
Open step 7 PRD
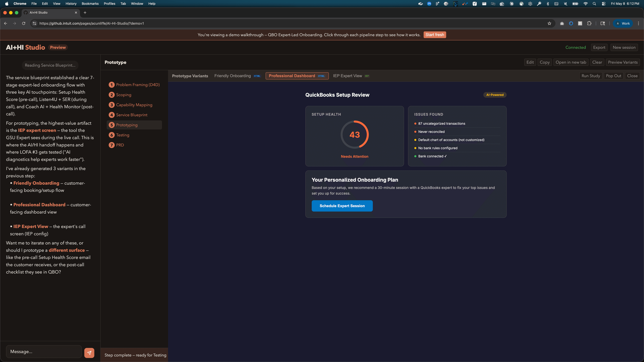135,145
